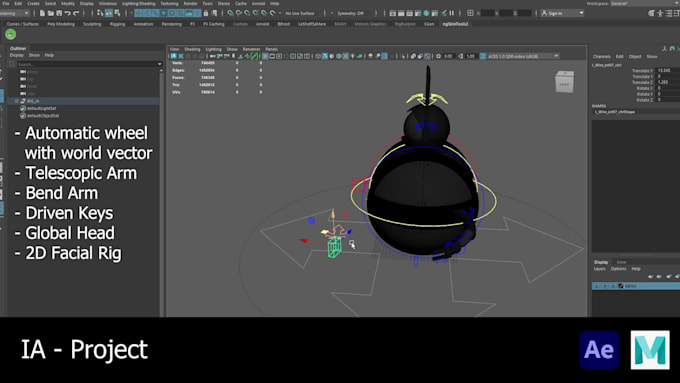Enable snap to view planes magnet
Viewport: 680px width, 383px height.
click(x=264, y=13)
